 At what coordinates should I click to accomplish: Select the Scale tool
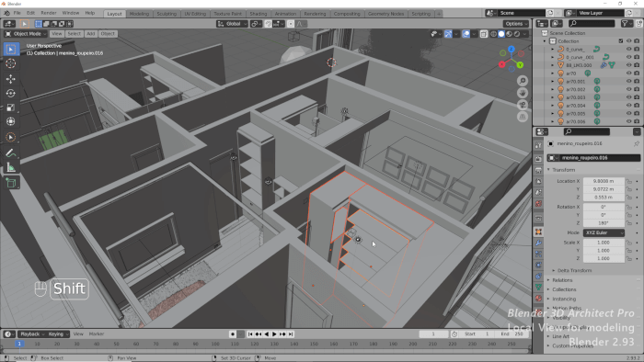(11, 107)
